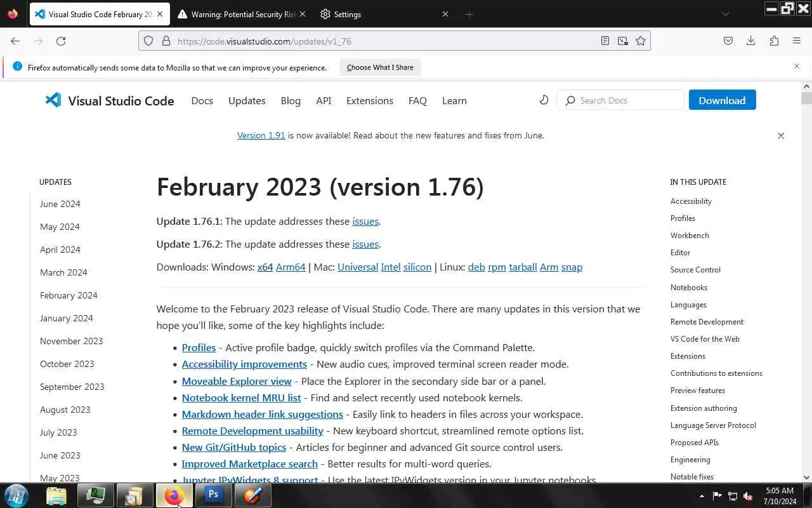Select November 2023 in updates sidebar
Image resolution: width=812 pixels, height=508 pixels.
tap(71, 341)
